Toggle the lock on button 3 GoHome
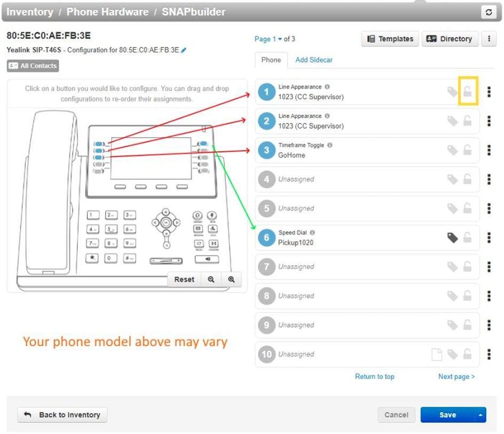The width and height of the screenshot is (504, 434). 467,151
